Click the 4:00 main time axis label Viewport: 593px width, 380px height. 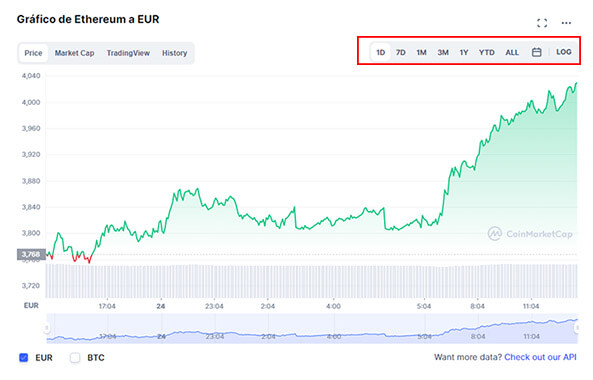point(333,306)
